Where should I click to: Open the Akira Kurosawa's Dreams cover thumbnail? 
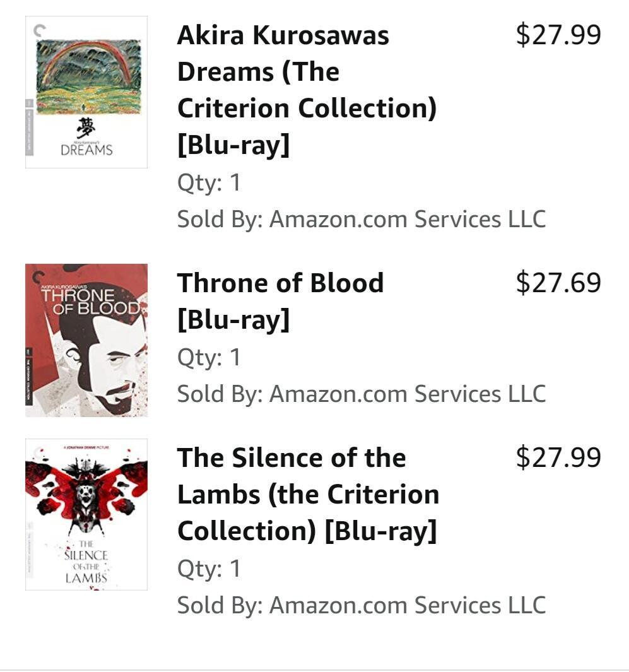click(86, 92)
